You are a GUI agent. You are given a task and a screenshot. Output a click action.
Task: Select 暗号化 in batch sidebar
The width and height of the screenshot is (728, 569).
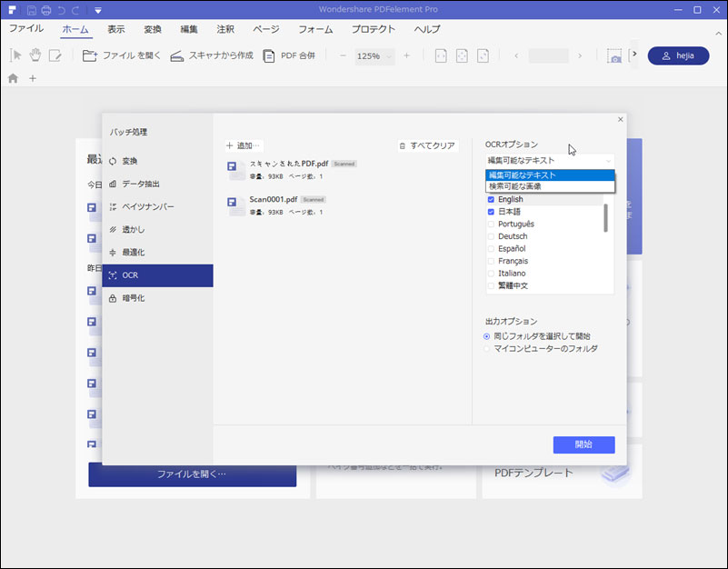click(157, 298)
